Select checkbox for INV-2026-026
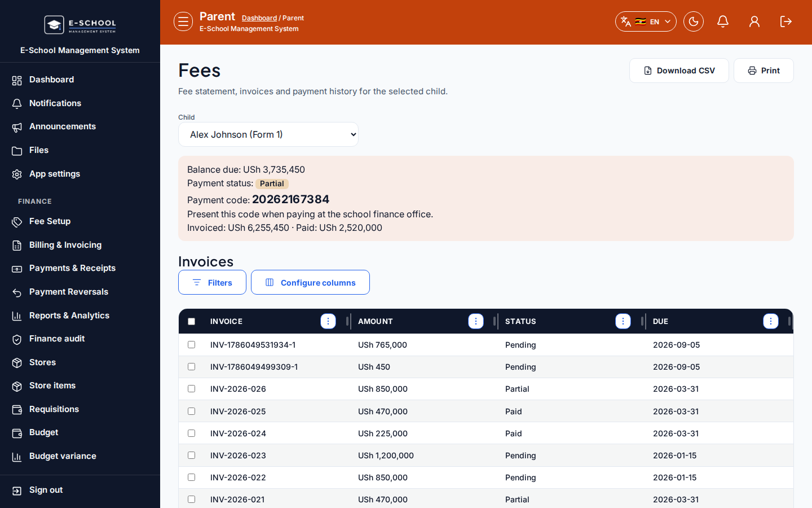Screen dimensions: 812x508 192,388
